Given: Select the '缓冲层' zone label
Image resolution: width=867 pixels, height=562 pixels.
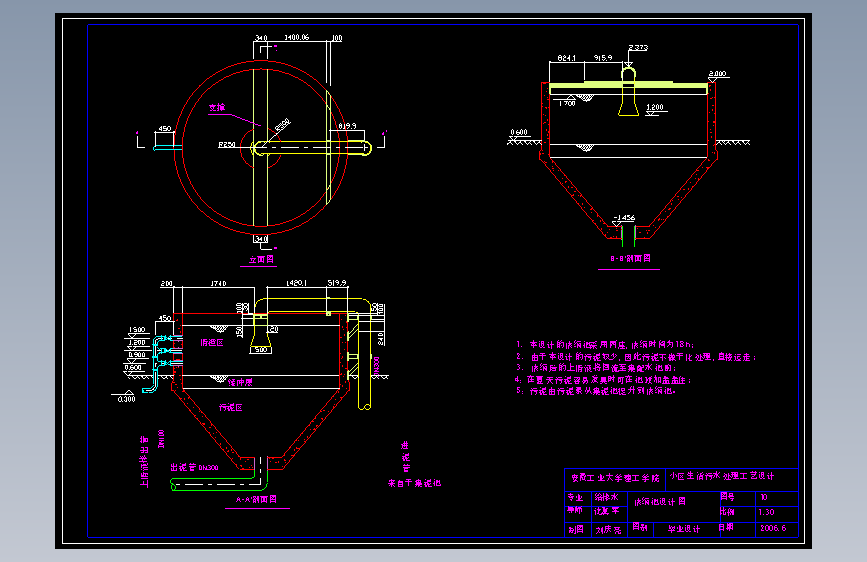Looking at the screenshot, I should click(240, 382).
